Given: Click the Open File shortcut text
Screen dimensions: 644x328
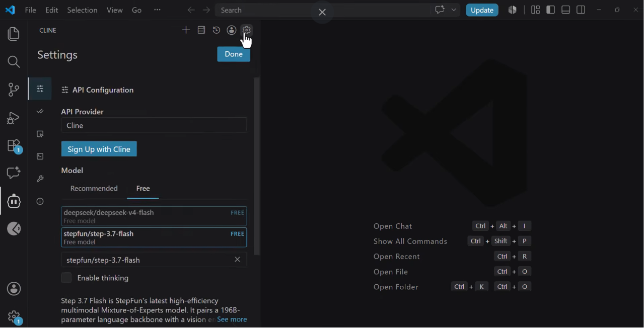Looking at the screenshot, I should [x=391, y=272].
